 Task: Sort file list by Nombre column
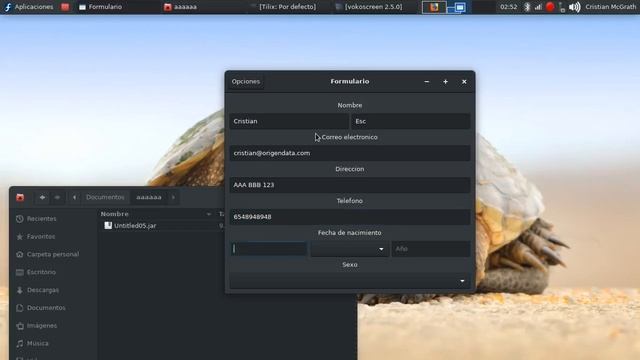tap(115, 214)
